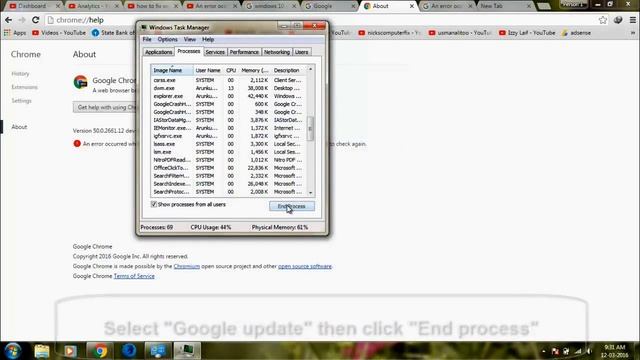Sort processes by CPU column header
The image size is (640, 360).
tap(231, 70)
